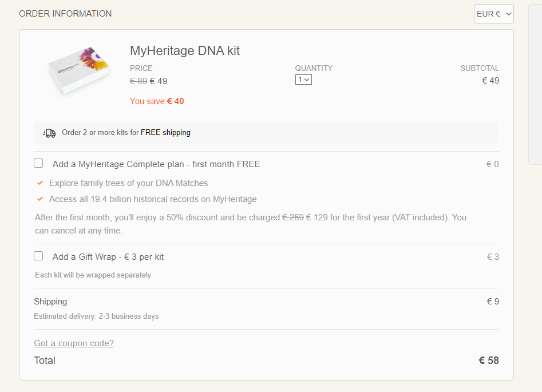Viewport: 542px width, 392px height.
Task: Click the subtotal amount € 49
Action: pos(490,81)
